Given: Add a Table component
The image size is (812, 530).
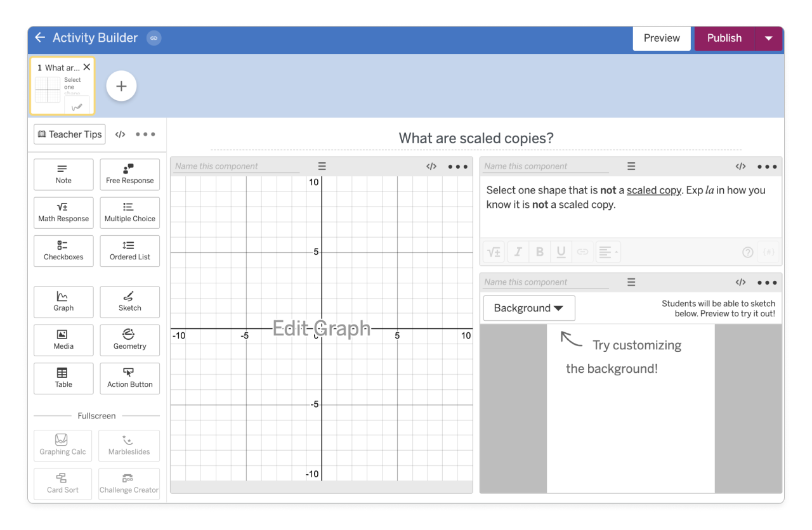Looking at the screenshot, I should (63, 378).
